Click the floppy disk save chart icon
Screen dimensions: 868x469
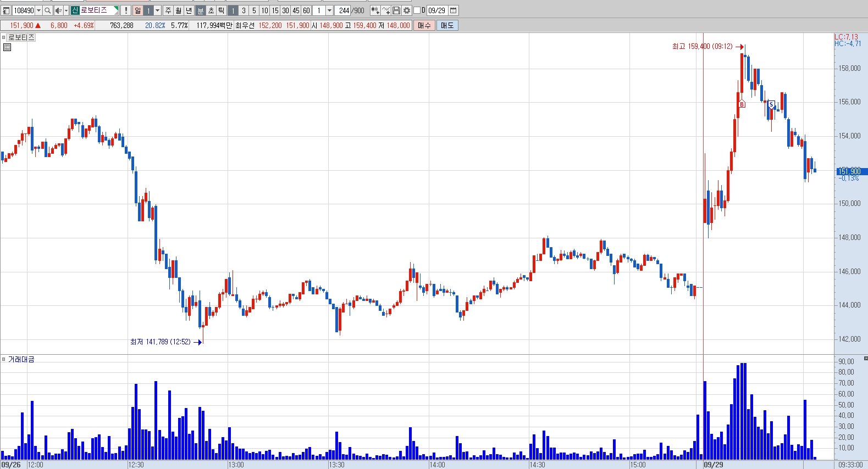point(396,10)
